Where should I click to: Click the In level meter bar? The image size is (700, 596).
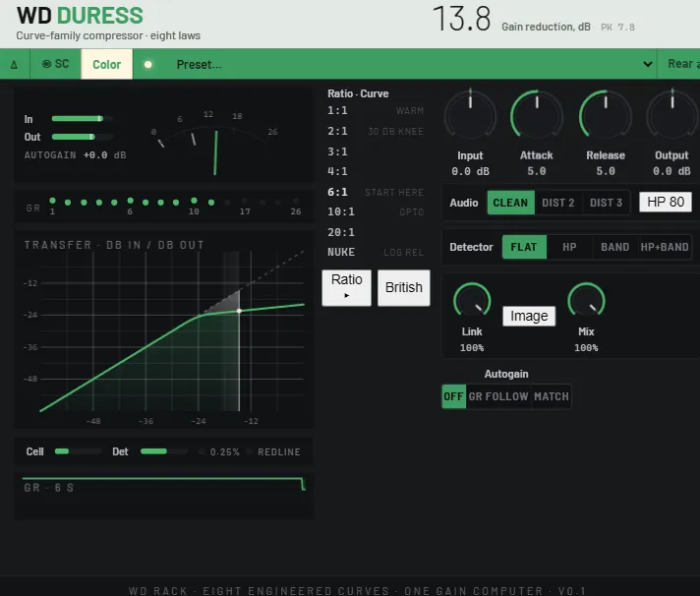click(x=83, y=119)
